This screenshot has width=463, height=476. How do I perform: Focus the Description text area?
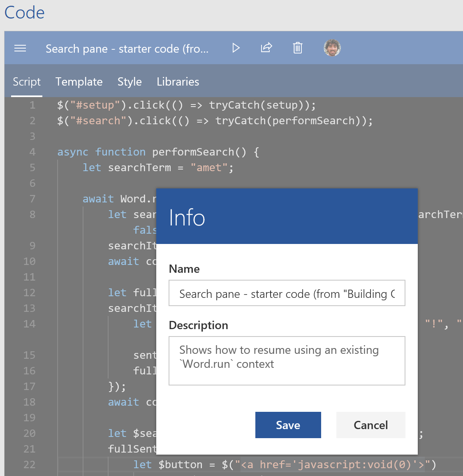pyautogui.click(x=287, y=361)
